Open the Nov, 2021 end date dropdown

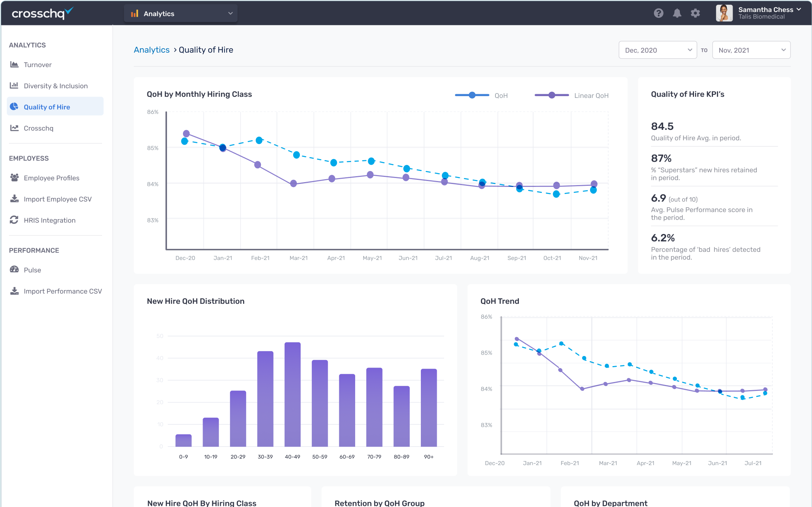[751, 50]
